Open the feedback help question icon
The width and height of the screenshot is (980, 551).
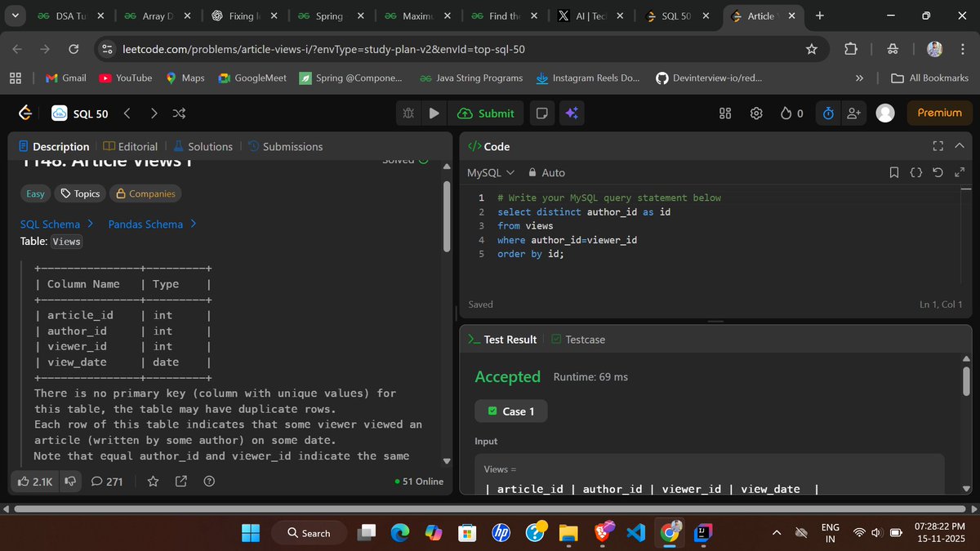click(x=210, y=482)
